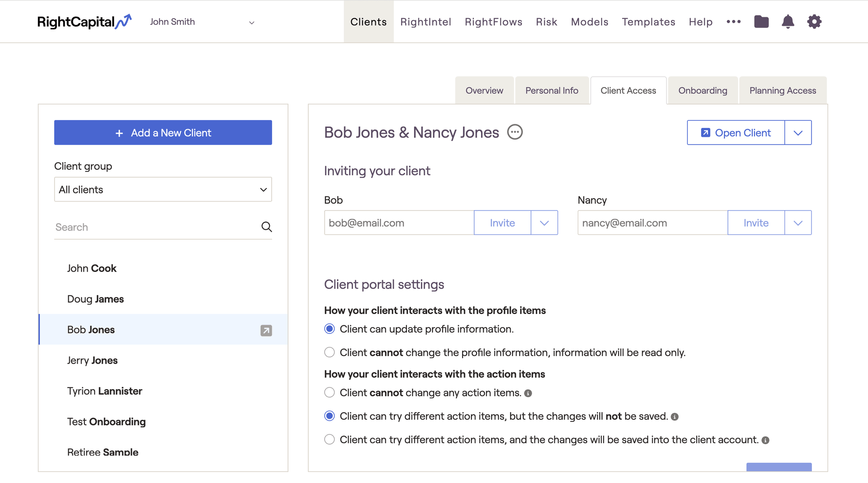
Task: Switch to the Overview tab
Action: tap(484, 90)
